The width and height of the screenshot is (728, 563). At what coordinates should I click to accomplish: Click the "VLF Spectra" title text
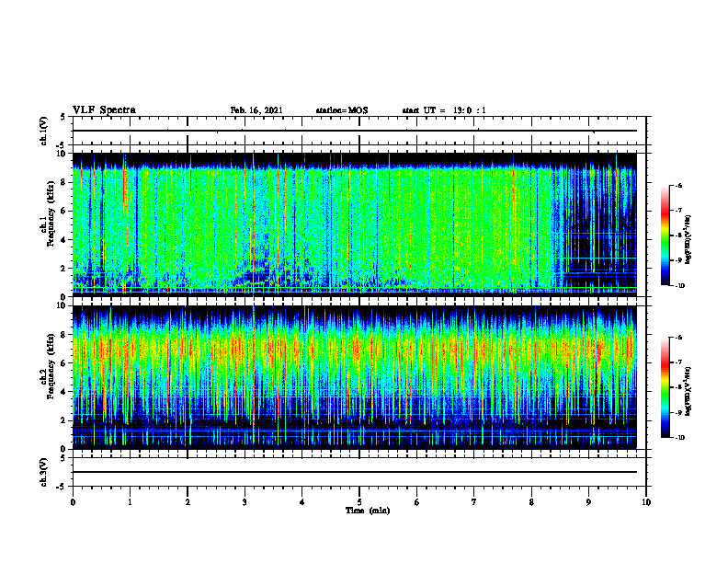[104, 110]
